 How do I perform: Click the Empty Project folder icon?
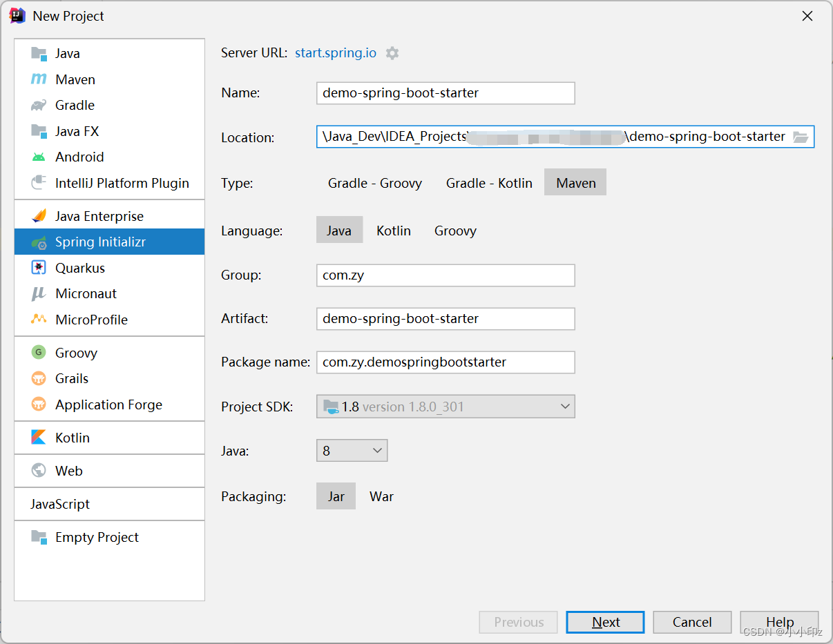(39, 537)
